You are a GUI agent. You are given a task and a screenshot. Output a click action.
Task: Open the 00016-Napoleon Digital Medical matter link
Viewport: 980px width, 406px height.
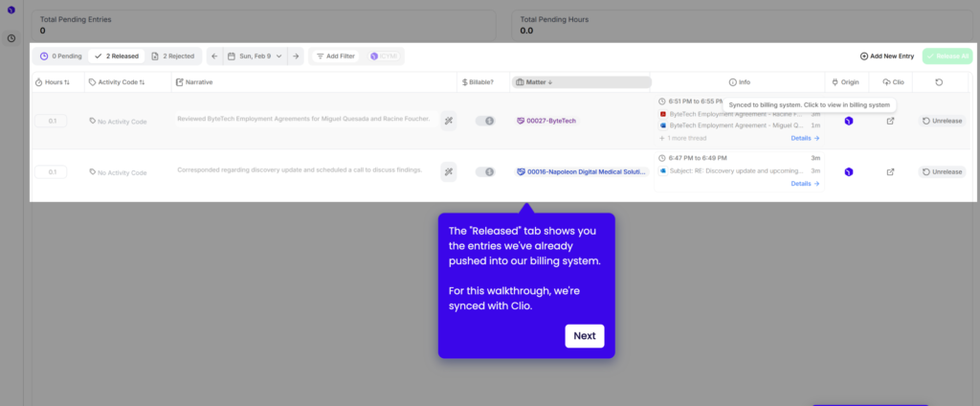click(x=581, y=171)
